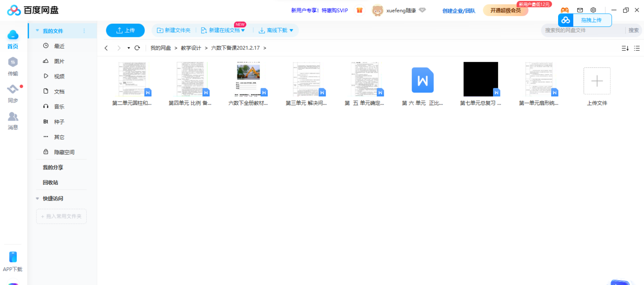Click the 拖拽上传 button

(x=591, y=20)
